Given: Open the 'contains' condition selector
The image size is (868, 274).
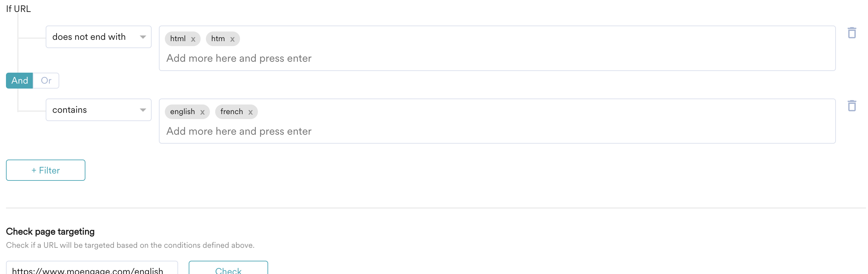Looking at the screenshot, I should pyautogui.click(x=98, y=110).
